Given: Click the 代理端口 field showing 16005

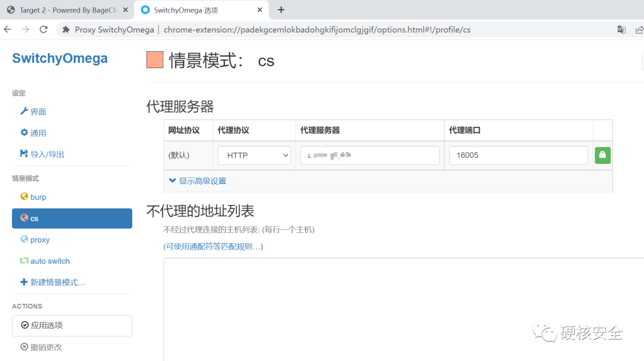Looking at the screenshot, I should (x=518, y=155).
